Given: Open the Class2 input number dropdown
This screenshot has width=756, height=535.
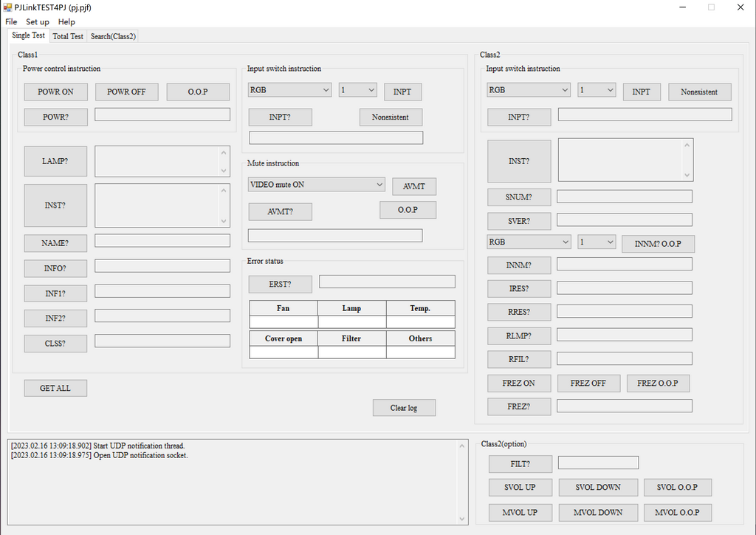Looking at the screenshot, I should [597, 89].
